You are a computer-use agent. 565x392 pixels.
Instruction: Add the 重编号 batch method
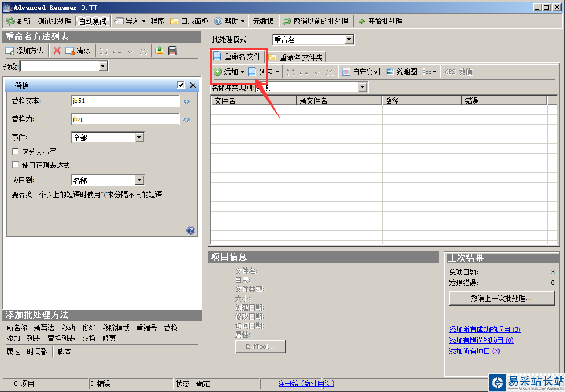[146, 328]
